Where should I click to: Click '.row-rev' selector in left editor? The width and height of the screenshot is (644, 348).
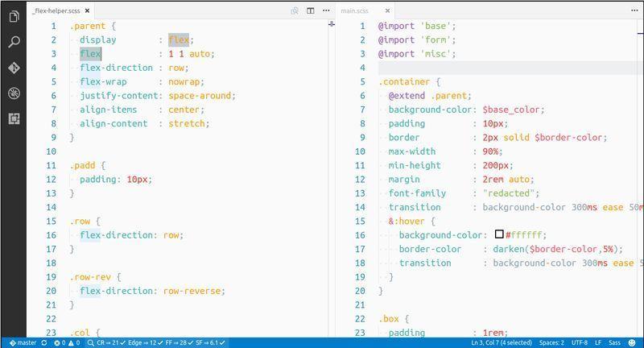pos(90,277)
